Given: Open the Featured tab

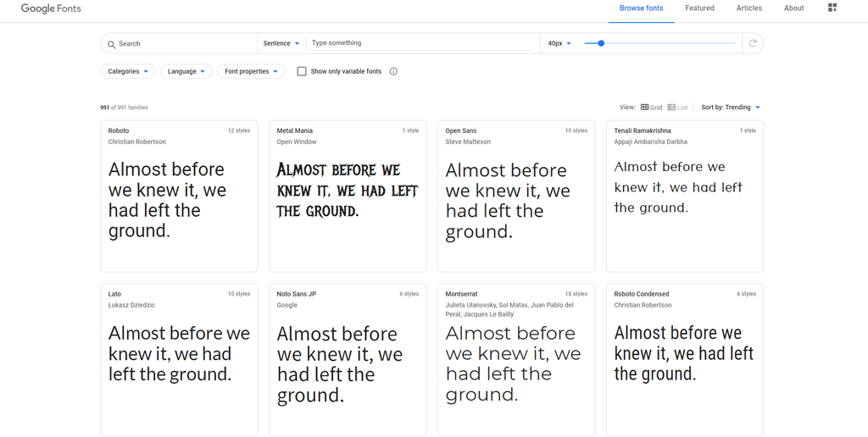Looking at the screenshot, I should tap(699, 8).
